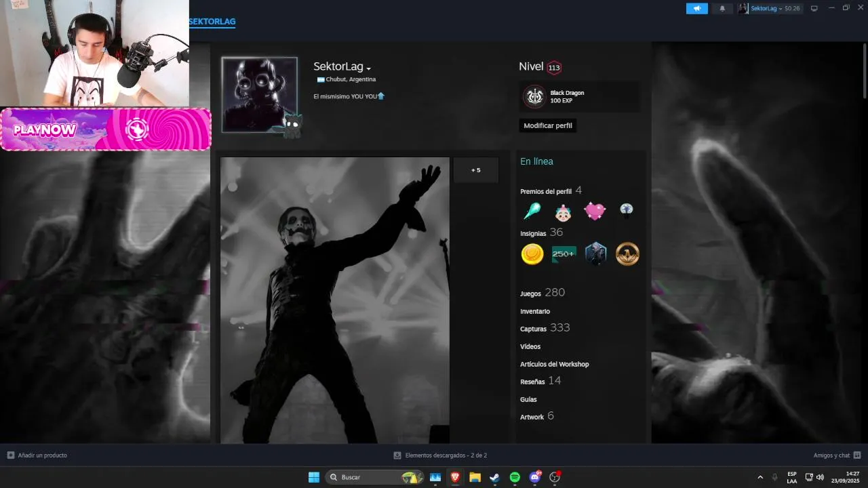Click the Buscar taskbar search box
Image resolution: width=868 pixels, height=488 pixels.
pos(374,477)
